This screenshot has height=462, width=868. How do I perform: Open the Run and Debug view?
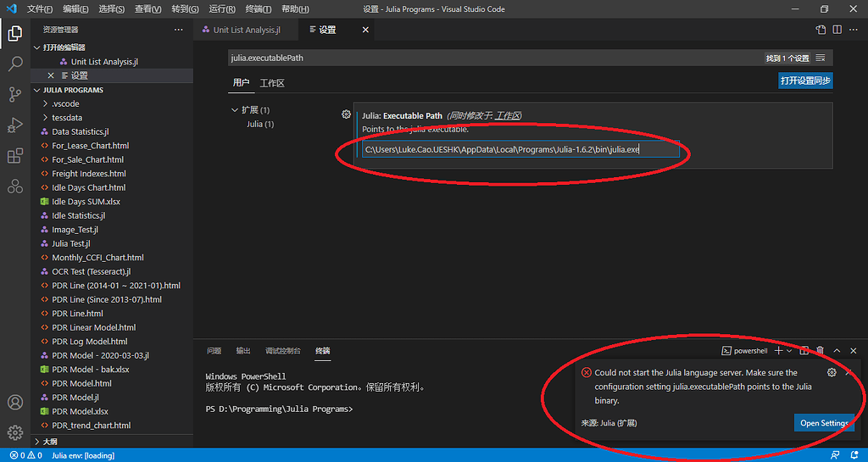pos(15,125)
